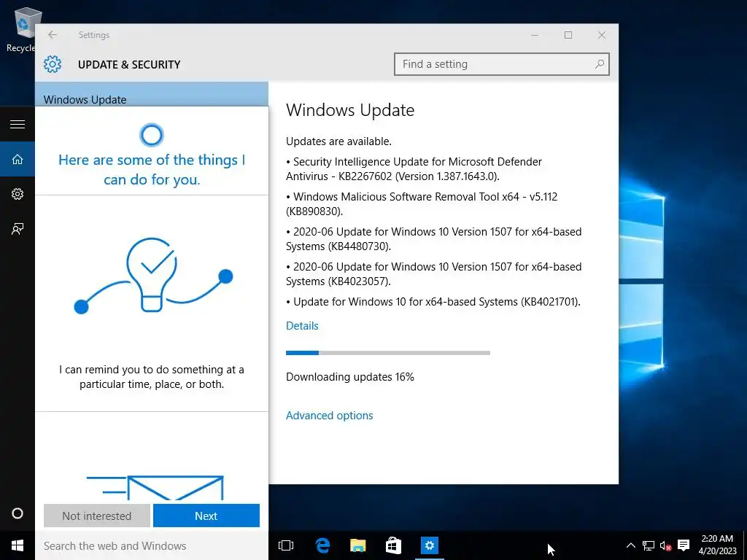The width and height of the screenshot is (747, 560).
Task: Click the Malicious Software Removal Tool entry
Action: (x=422, y=204)
